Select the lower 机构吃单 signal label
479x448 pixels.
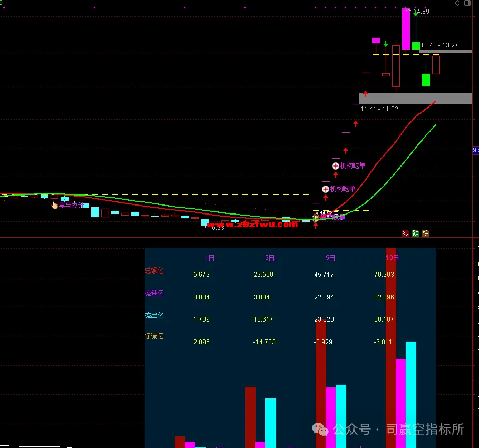(343, 189)
